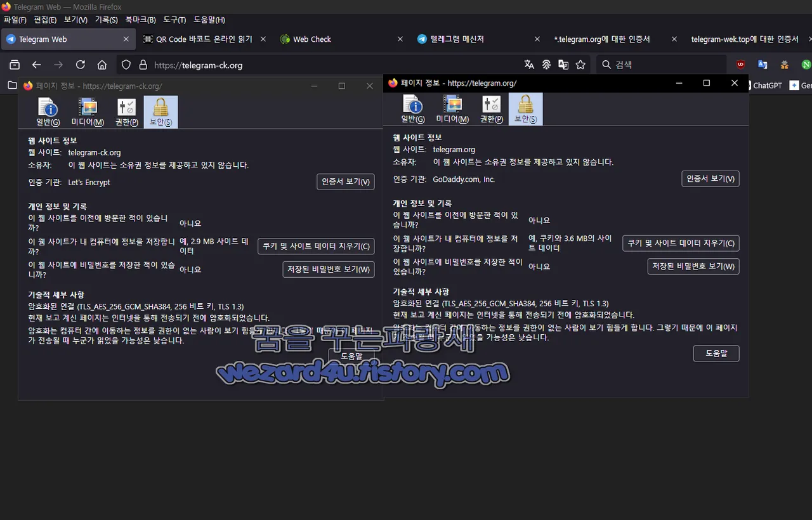Close the QR Code tab
Screen dimensions: 812x520
tap(263, 39)
